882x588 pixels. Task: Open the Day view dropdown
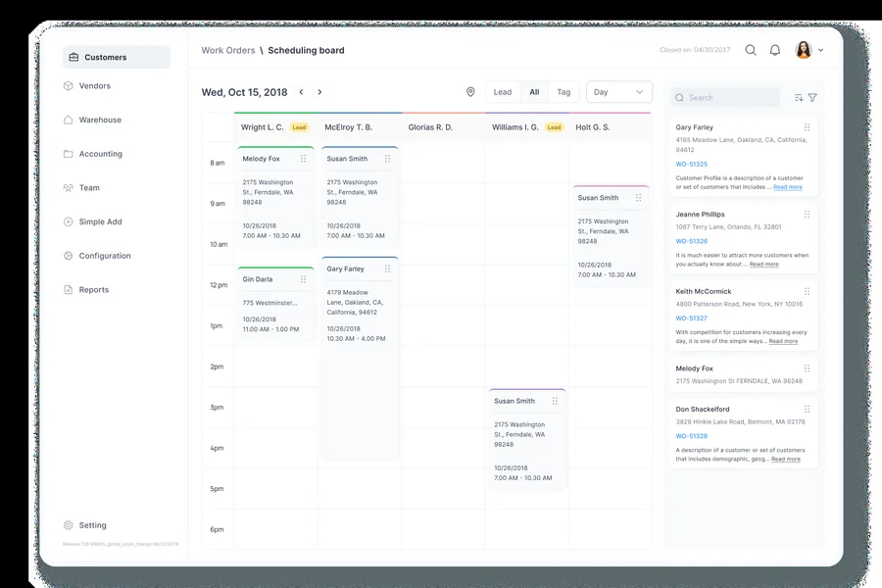(x=619, y=92)
